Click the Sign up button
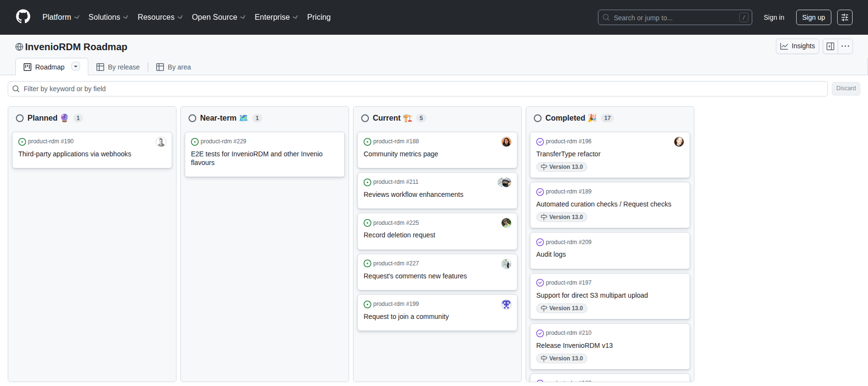The image size is (868, 386). pyautogui.click(x=814, y=17)
